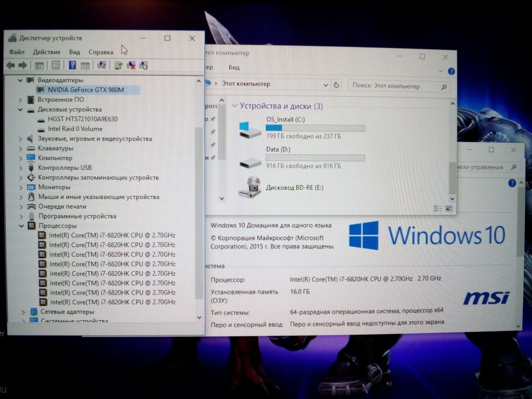Expand the Explorer ribbon with the chevron
532x399 pixels.
tap(441, 71)
